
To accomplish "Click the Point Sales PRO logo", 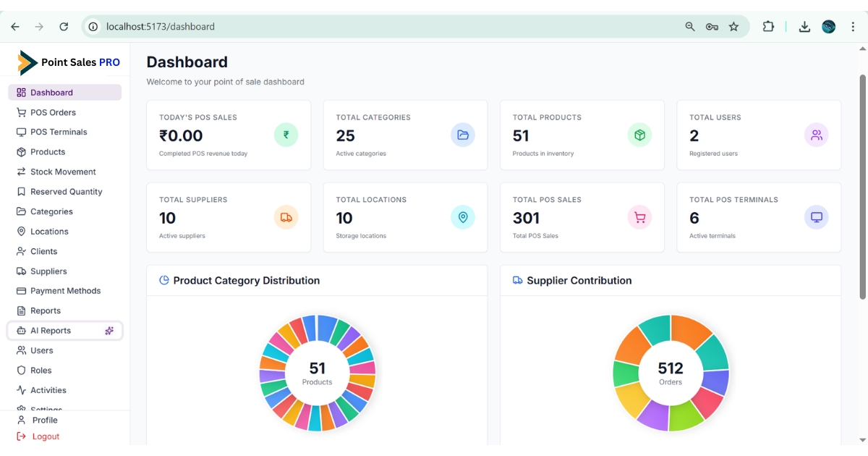I will 69,63.
